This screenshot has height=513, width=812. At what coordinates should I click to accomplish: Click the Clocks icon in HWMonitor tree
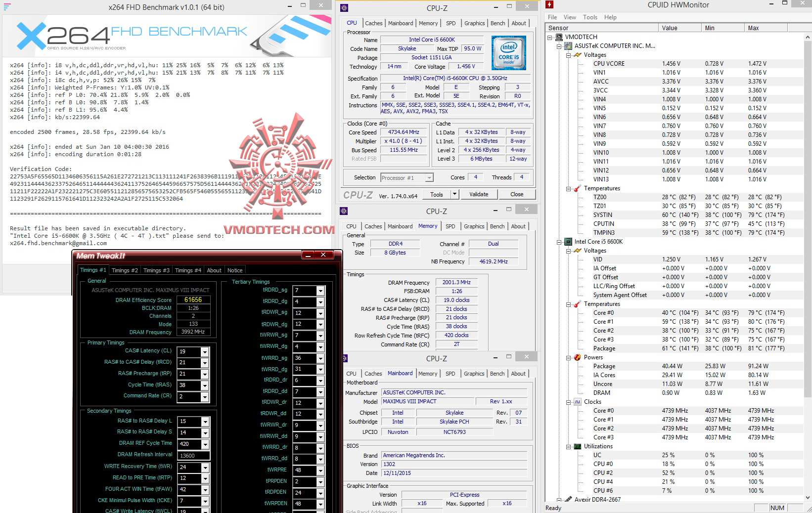tap(577, 402)
